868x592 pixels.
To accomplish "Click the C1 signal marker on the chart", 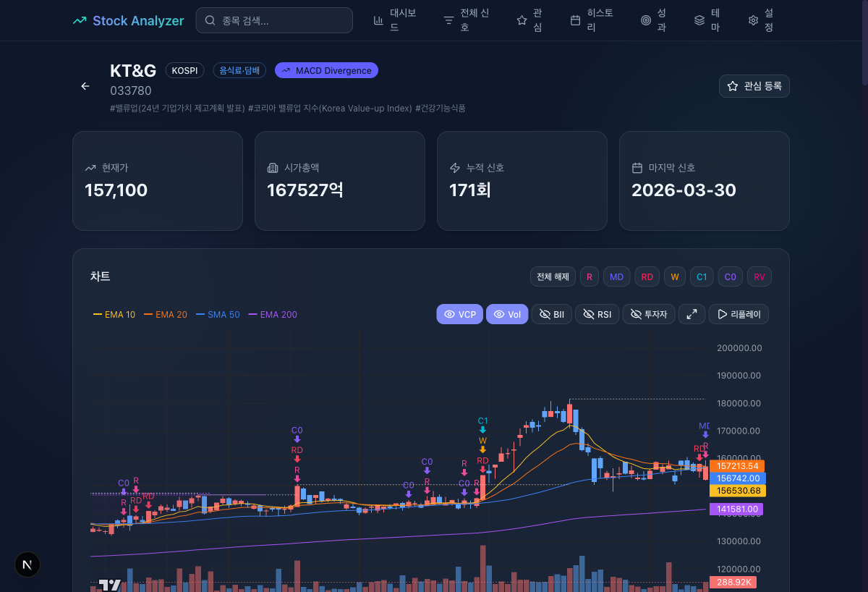I will click(482, 425).
